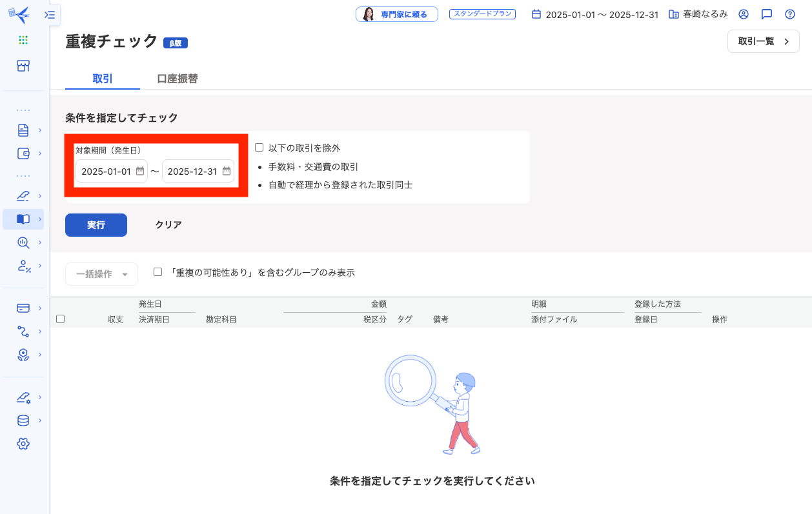
Task: Toggle the select-all checkbox in the table header
Action: click(x=60, y=319)
